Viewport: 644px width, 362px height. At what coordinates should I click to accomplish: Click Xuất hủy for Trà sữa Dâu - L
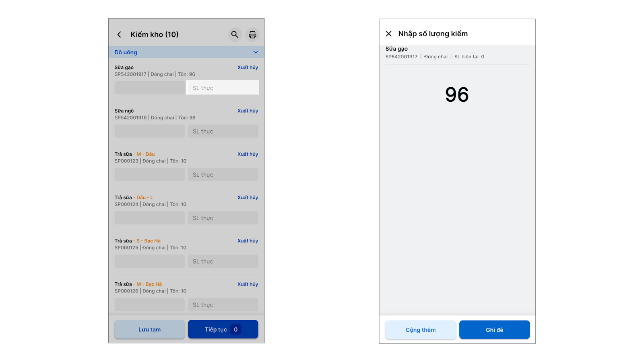pyautogui.click(x=248, y=197)
